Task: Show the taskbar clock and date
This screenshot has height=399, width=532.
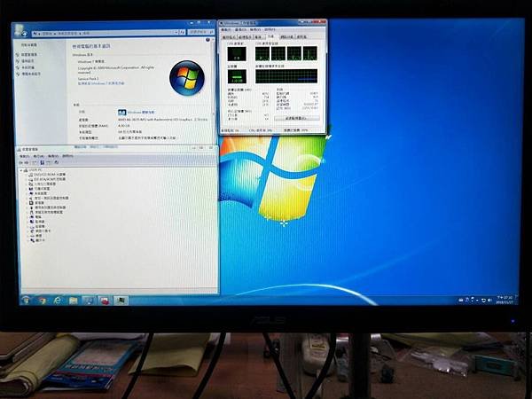Action: (505, 300)
